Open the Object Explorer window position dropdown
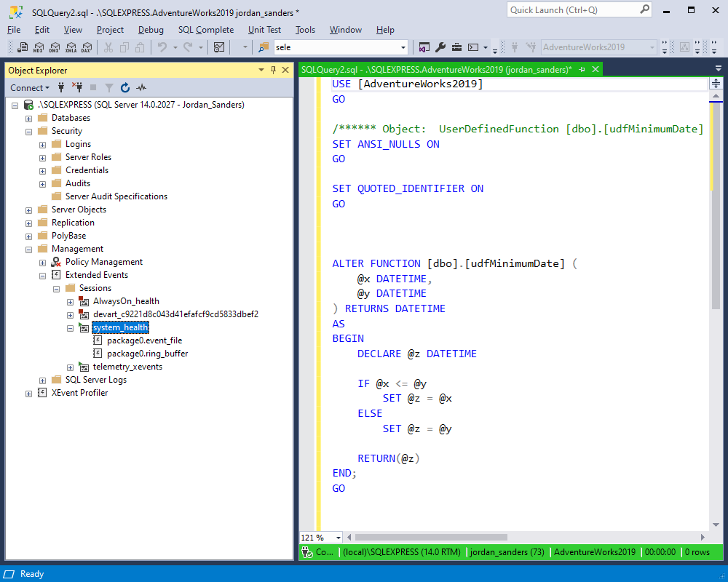Screen dimensions: 728x582 coord(261,70)
